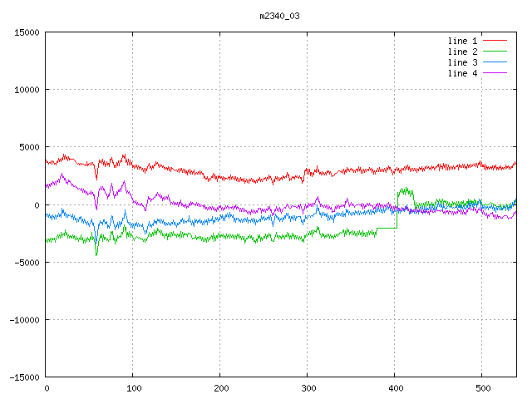
Task: Select the 'line 1' legend label
Action: pyautogui.click(x=463, y=41)
